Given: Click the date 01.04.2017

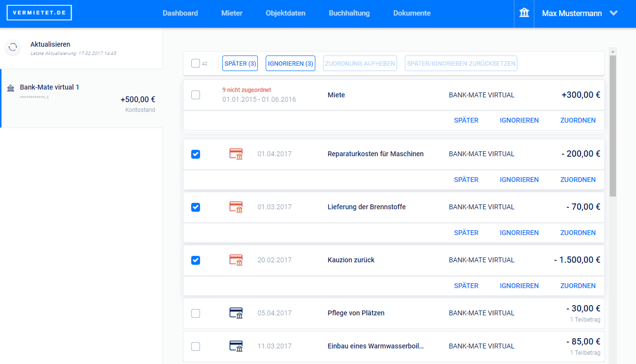Looking at the screenshot, I should click(x=274, y=154).
